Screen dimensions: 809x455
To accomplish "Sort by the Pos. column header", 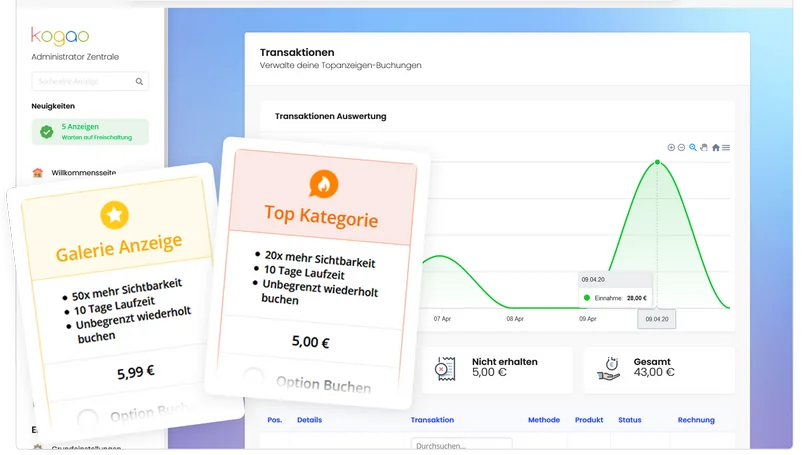I will coord(274,420).
